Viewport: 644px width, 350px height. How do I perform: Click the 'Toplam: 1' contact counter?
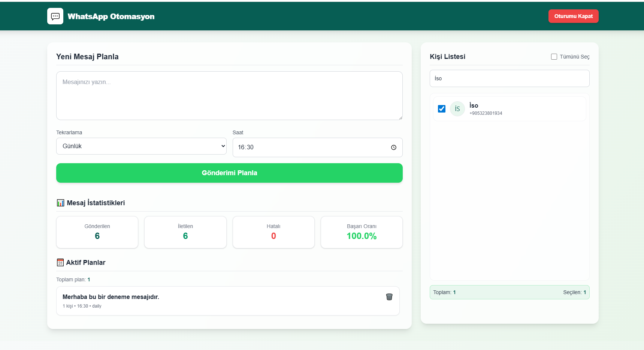click(x=444, y=292)
